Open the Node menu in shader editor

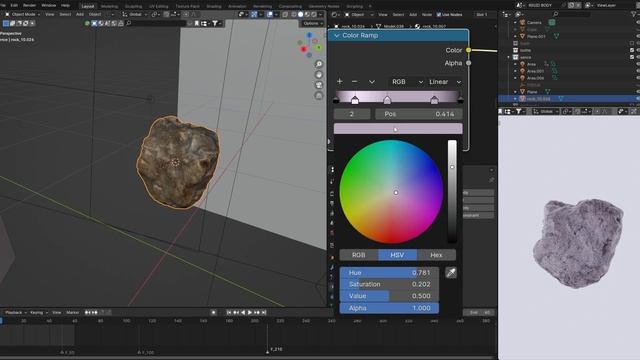point(427,15)
